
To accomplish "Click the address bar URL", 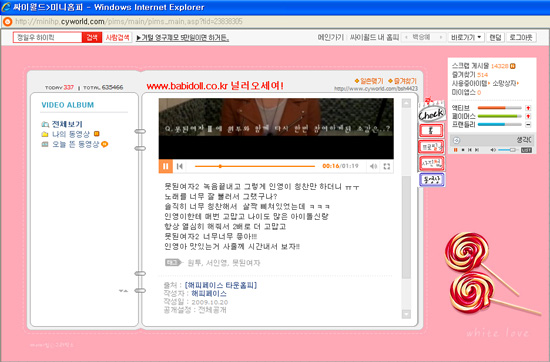I will (129, 22).
